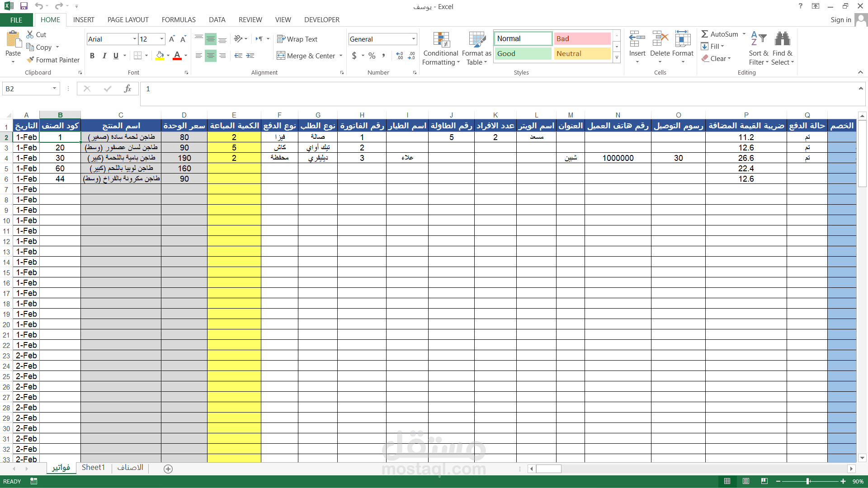Screen dimensions: 868x488
Task: Toggle Wrap Text on selected cell
Action: click(297, 39)
